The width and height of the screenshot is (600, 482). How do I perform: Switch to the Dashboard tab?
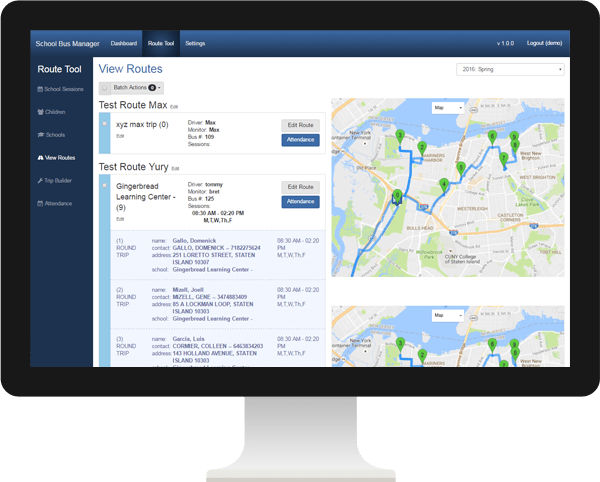(124, 44)
